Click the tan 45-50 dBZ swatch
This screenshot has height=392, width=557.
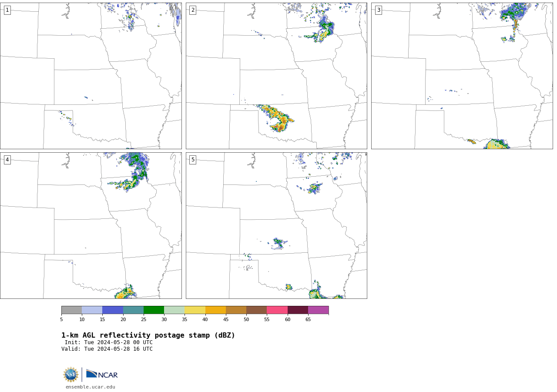click(x=236, y=310)
